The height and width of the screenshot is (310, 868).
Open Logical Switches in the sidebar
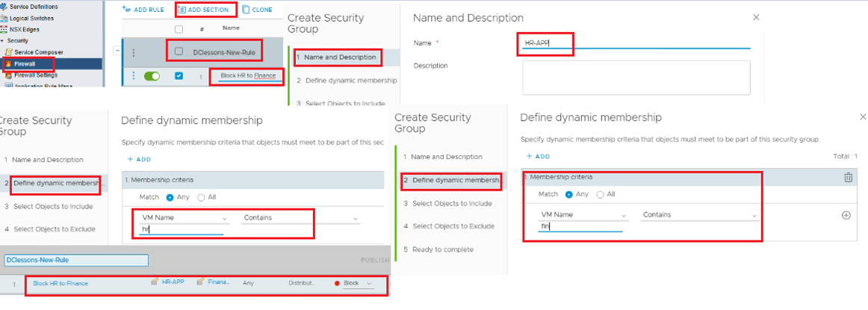(x=31, y=18)
